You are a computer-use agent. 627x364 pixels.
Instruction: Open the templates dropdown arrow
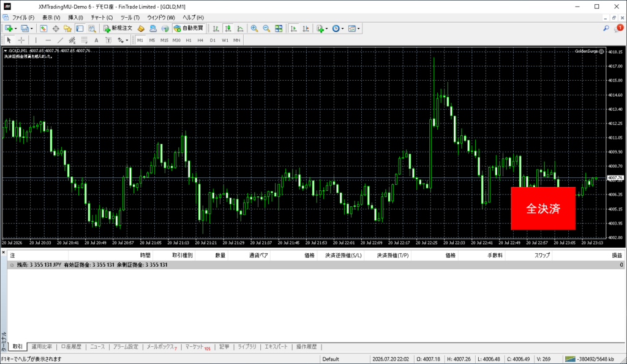point(359,29)
